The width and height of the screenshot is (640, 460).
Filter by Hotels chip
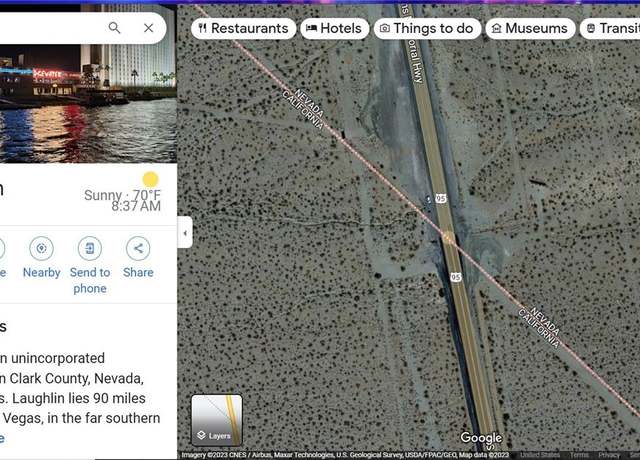(x=334, y=28)
